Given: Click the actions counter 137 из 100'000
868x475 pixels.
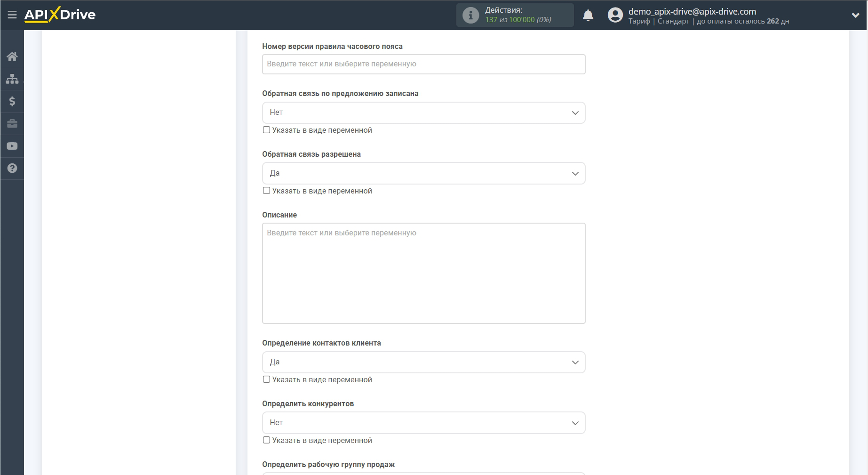Looking at the screenshot, I should (518, 20).
